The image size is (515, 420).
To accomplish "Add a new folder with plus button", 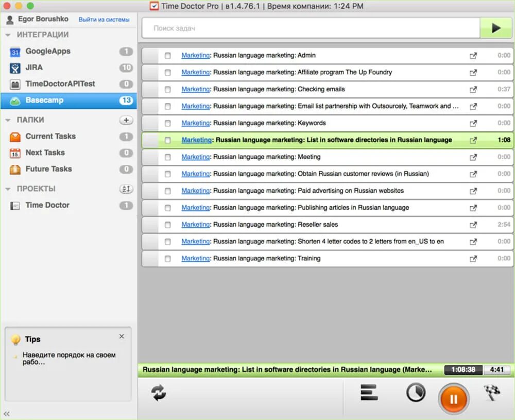I will point(126,120).
